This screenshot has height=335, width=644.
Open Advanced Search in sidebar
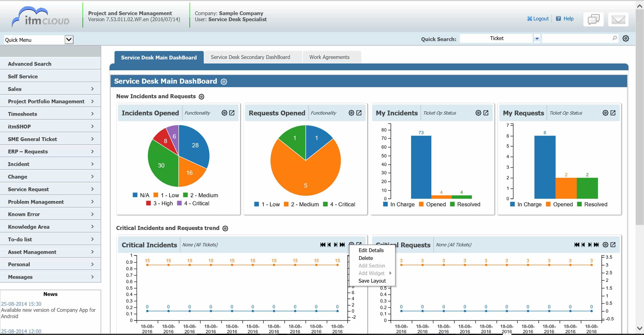tap(50, 64)
